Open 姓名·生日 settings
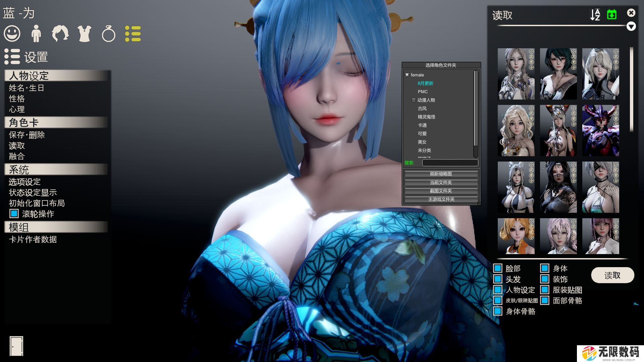The image size is (644, 362). pos(26,88)
